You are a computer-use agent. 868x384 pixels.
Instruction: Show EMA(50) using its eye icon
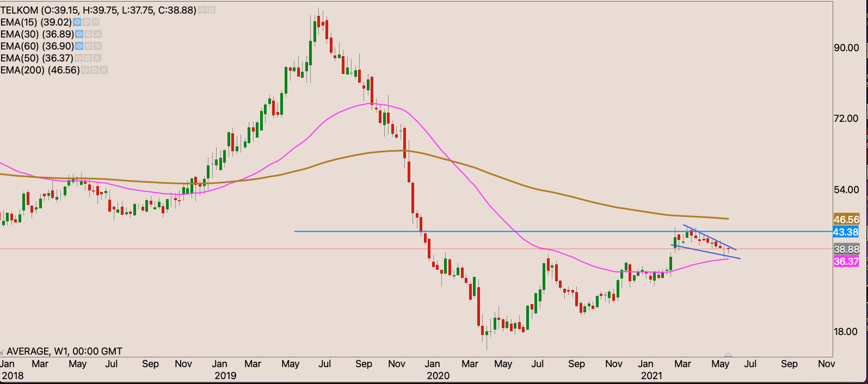(x=79, y=58)
